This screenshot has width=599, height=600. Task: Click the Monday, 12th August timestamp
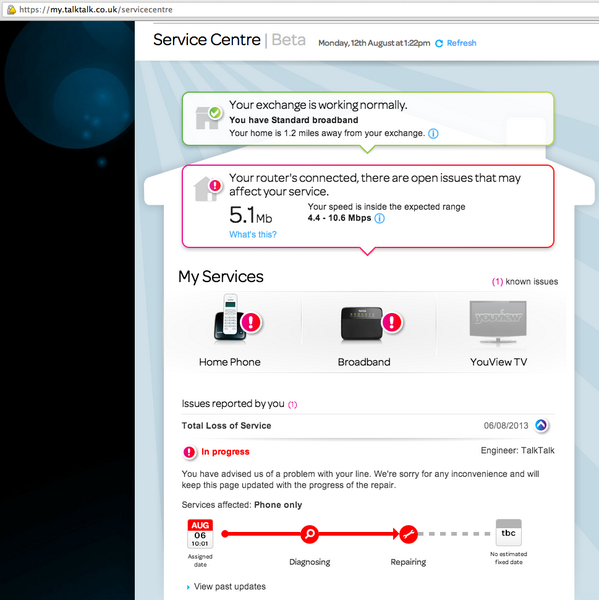click(374, 43)
